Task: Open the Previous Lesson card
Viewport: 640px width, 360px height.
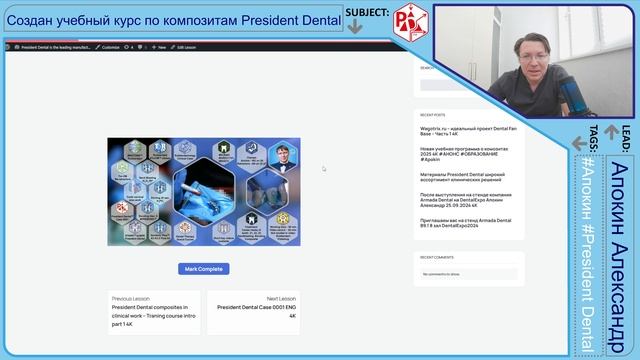Action: pyautogui.click(x=154, y=313)
